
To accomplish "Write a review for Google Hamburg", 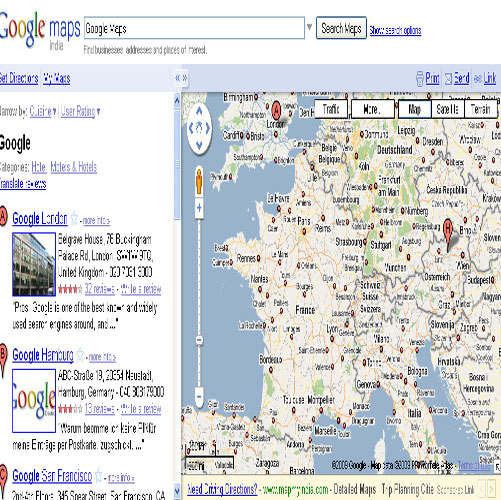I will (x=141, y=409).
